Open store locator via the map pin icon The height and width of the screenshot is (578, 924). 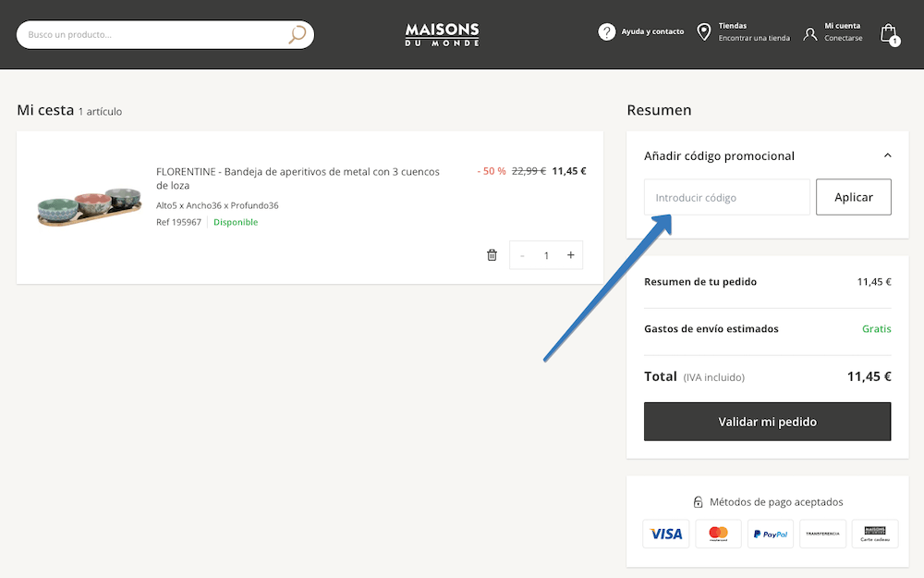tap(704, 31)
